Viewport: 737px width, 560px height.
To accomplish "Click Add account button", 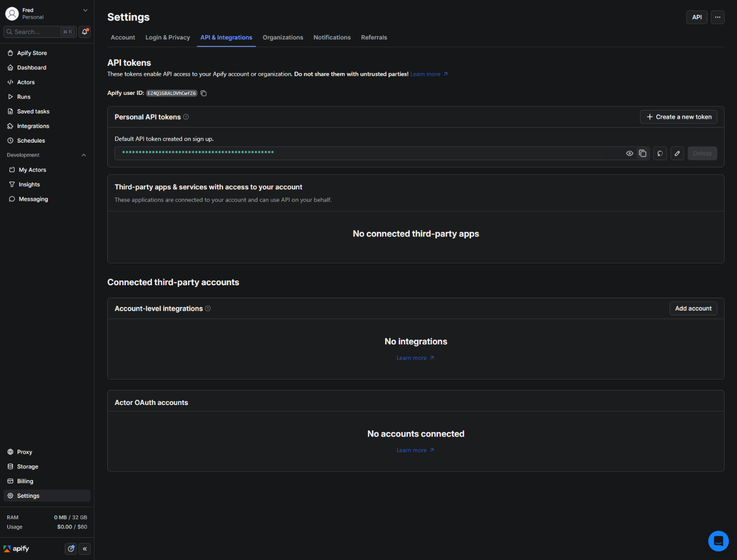I will click(693, 309).
